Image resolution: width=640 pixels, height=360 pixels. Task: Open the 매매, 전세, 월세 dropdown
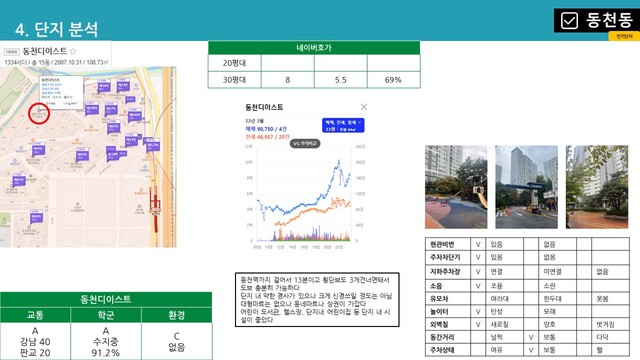point(343,125)
